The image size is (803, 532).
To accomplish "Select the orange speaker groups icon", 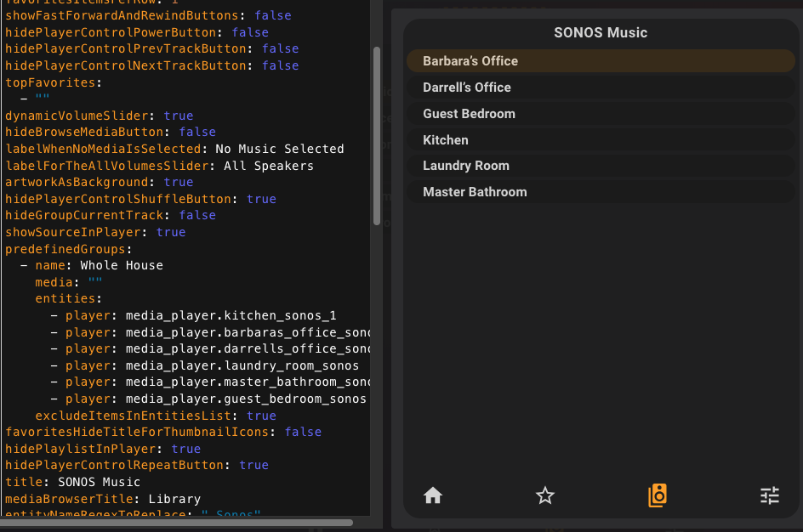I will coord(658,495).
